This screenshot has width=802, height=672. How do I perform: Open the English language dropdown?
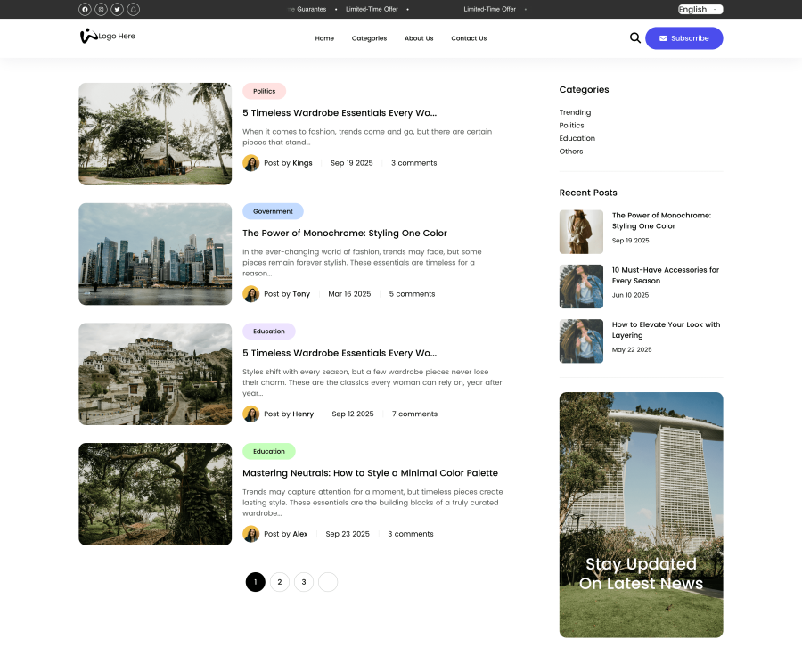pyautogui.click(x=700, y=9)
